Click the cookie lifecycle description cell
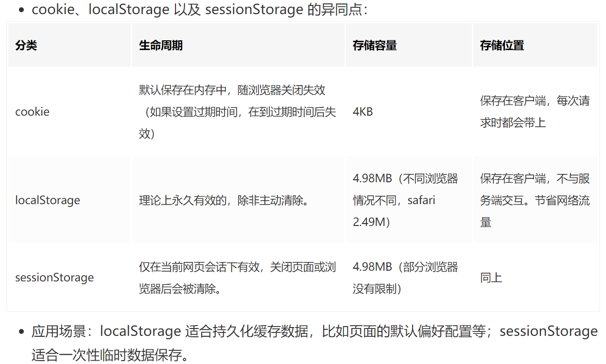The image size is (606, 364). (237, 112)
